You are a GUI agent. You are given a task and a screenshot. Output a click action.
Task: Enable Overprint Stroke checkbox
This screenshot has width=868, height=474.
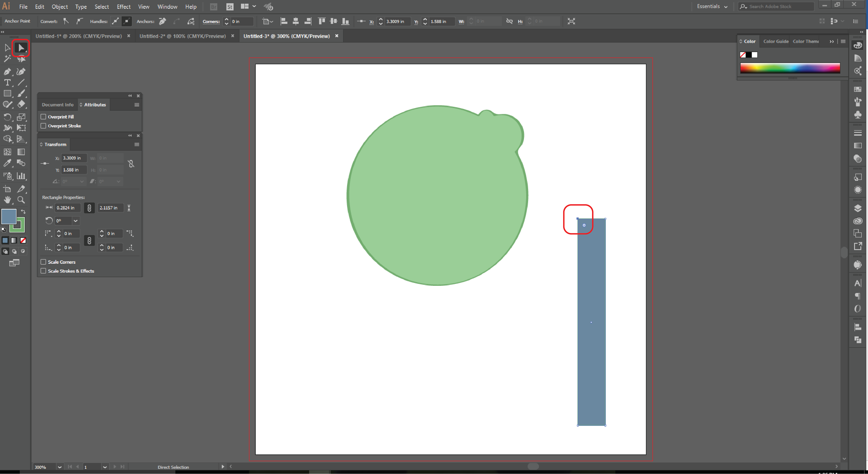pos(43,126)
